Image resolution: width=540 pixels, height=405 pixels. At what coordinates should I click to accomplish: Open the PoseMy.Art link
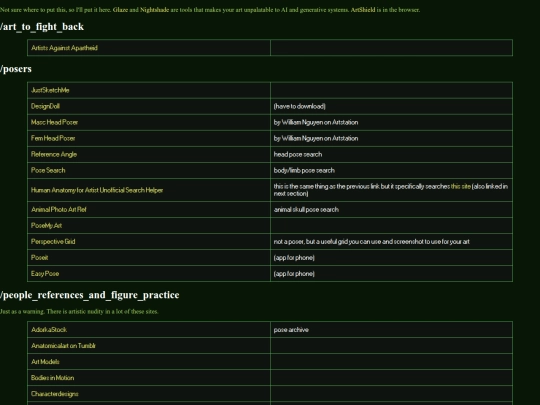[46, 226]
